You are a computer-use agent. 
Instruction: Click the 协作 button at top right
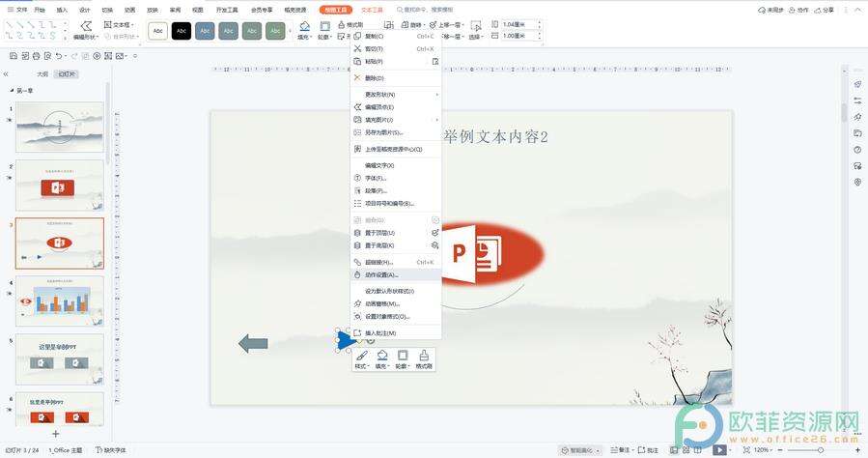[x=798, y=9]
